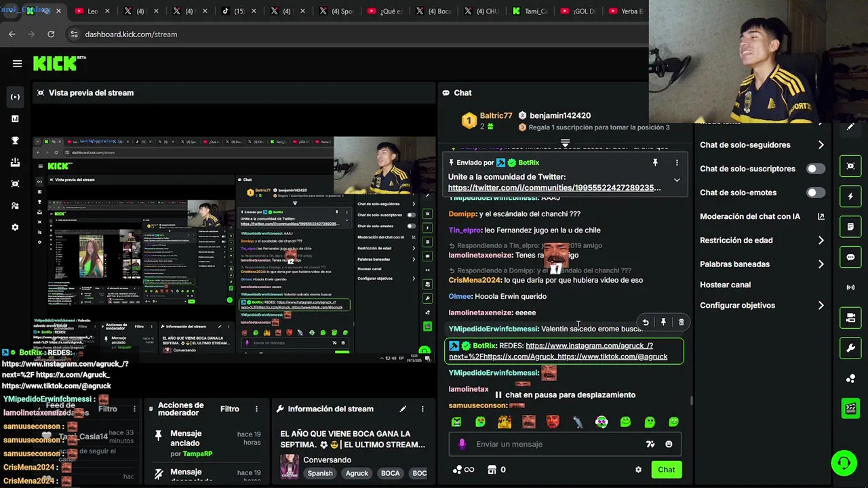Expand the pinned Twitter message with the chevron
This screenshot has height=488, width=868.
676,180
